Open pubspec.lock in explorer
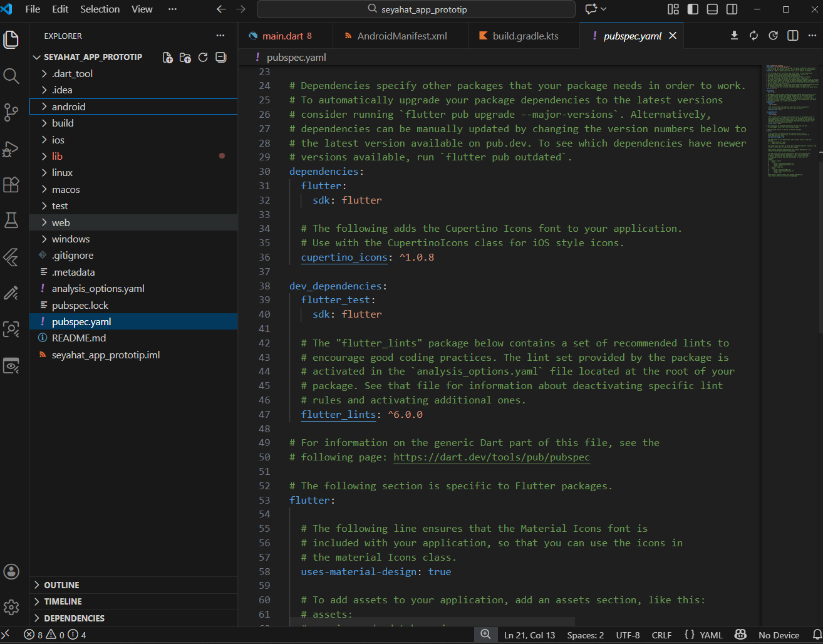Viewport: 823px width, 644px height. coord(133,305)
